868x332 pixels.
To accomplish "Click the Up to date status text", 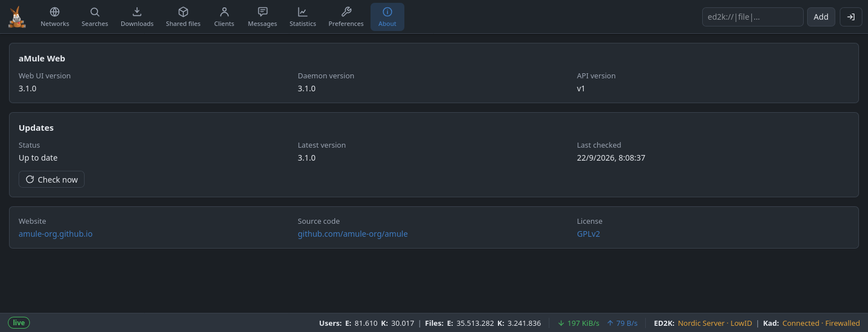I will [x=38, y=158].
